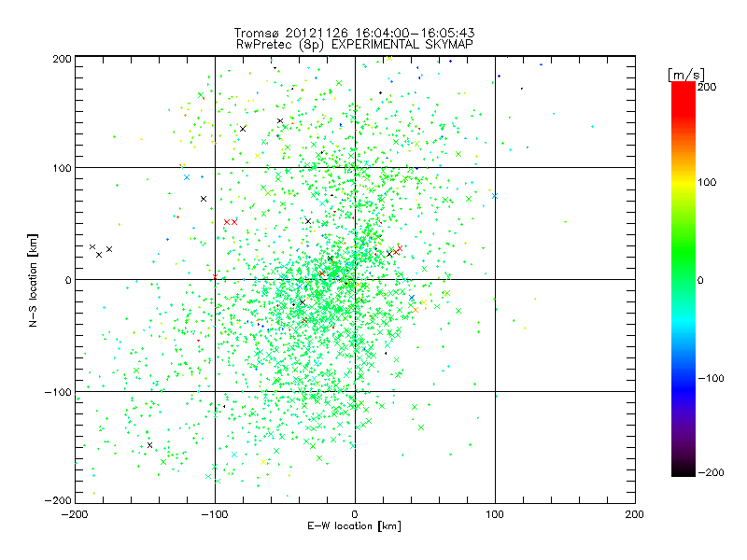Click the '[m/s]' colorbar unit label
The image size is (747, 560).
coord(685,75)
